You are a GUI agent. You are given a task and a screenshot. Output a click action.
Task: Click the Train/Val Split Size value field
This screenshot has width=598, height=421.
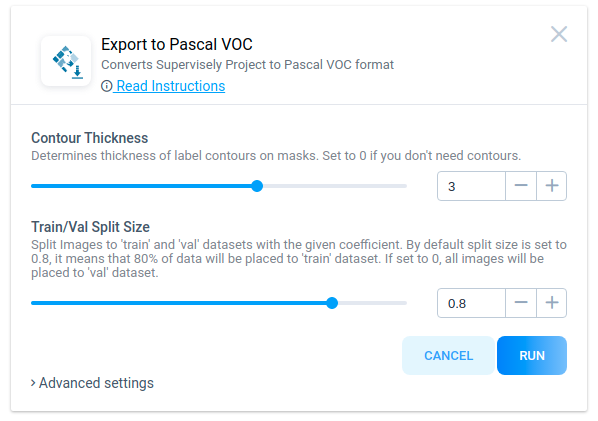click(x=471, y=303)
